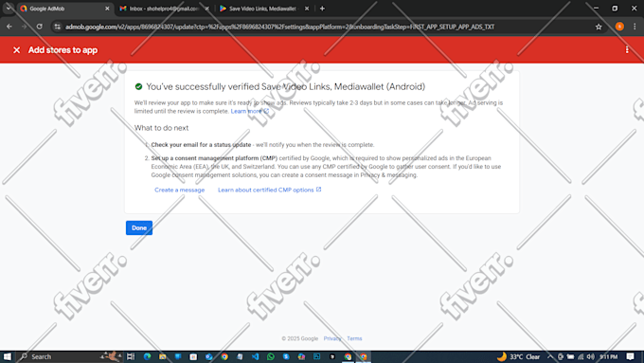Open the taskbar clock showing 9:11 PM
Screen dimensions: 644x363
pos(608,356)
